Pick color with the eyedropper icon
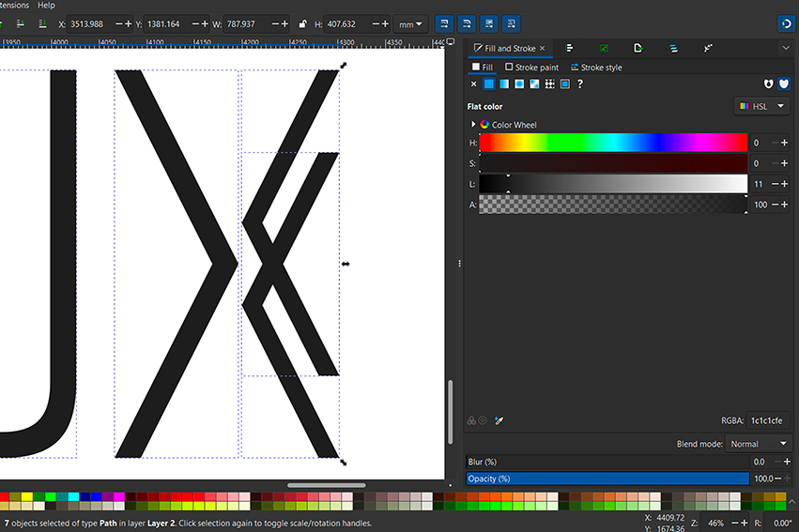Viewport: 799px width, 532px height. pos(499,420)
